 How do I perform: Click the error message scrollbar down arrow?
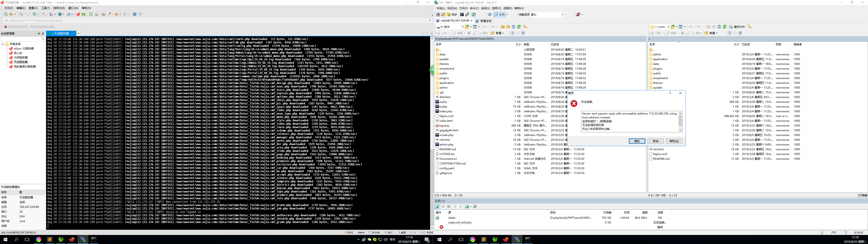click(680, 130)
